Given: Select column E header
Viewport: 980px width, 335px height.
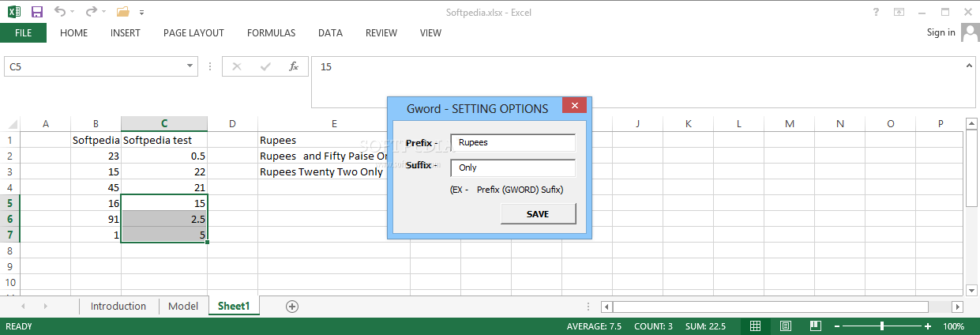Looking at the screenshot, I should click(334, 124).
